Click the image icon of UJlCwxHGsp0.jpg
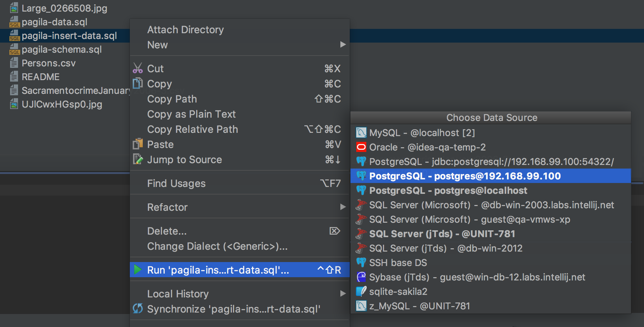 click(14, 104)
